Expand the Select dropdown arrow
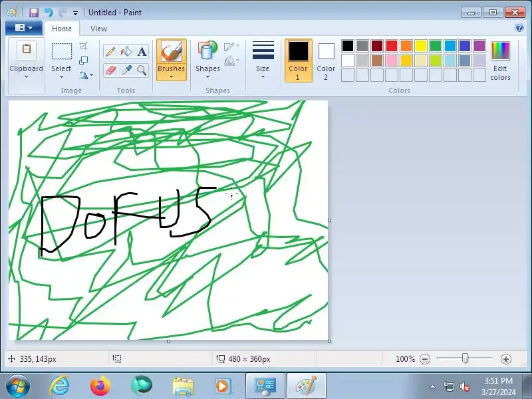Viewport: 532px width, 399px height. (61, 77)
